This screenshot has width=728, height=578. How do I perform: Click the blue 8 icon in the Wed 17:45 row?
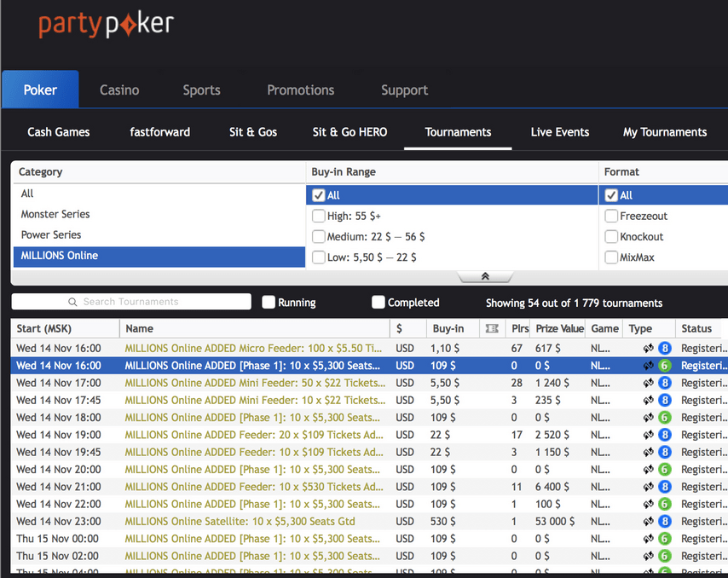(x=664, y=400)
